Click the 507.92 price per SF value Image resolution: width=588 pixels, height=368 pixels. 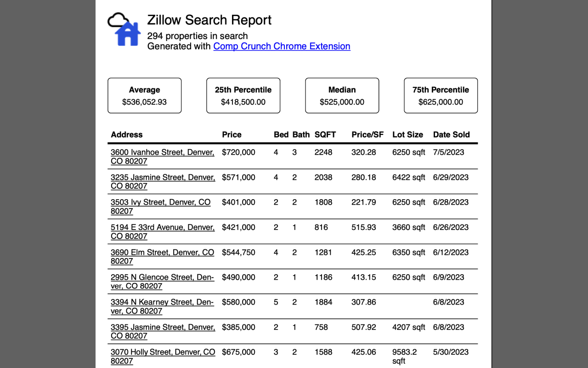(x=364, y=327)
